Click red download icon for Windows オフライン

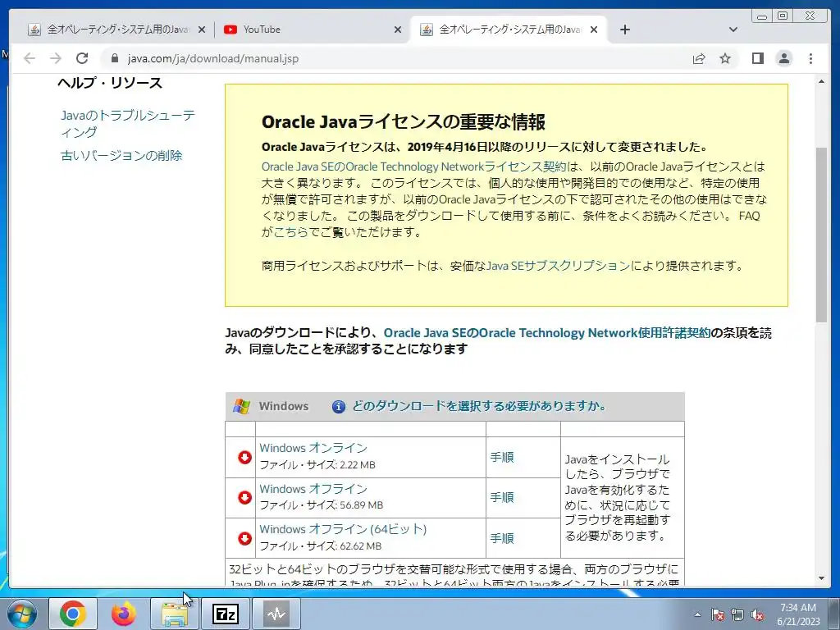coord(244,498)
